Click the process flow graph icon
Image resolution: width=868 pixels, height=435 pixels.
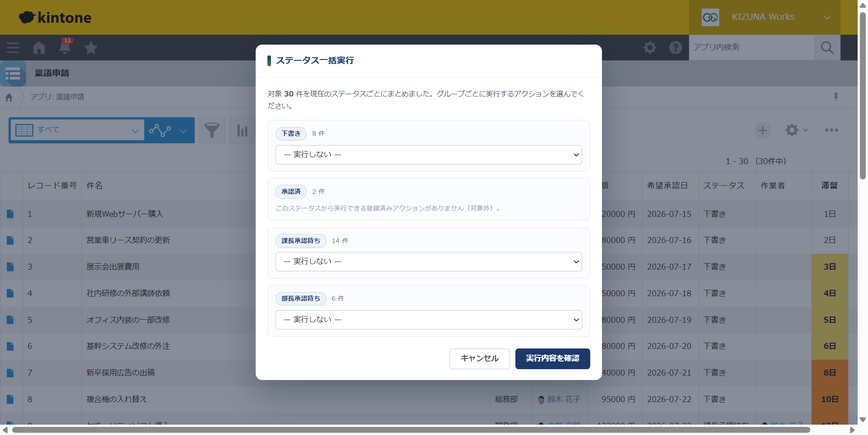(160, 130)
